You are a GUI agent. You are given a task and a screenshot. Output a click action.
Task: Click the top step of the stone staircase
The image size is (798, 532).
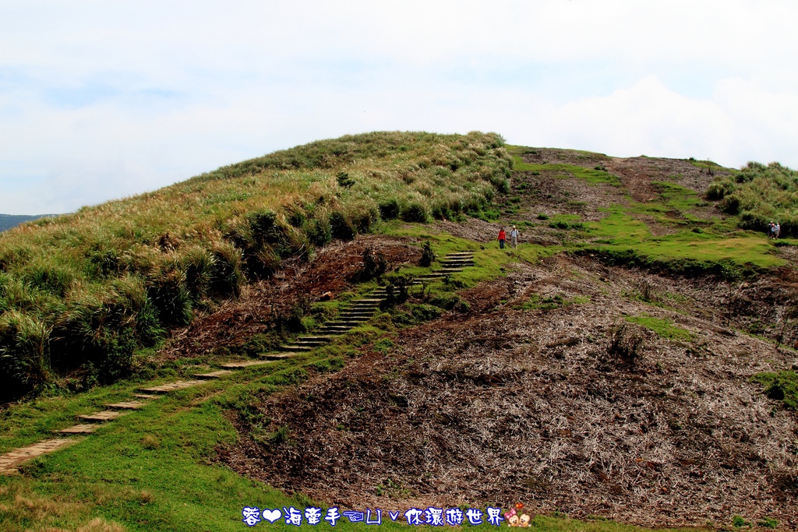tap(460, 254)
